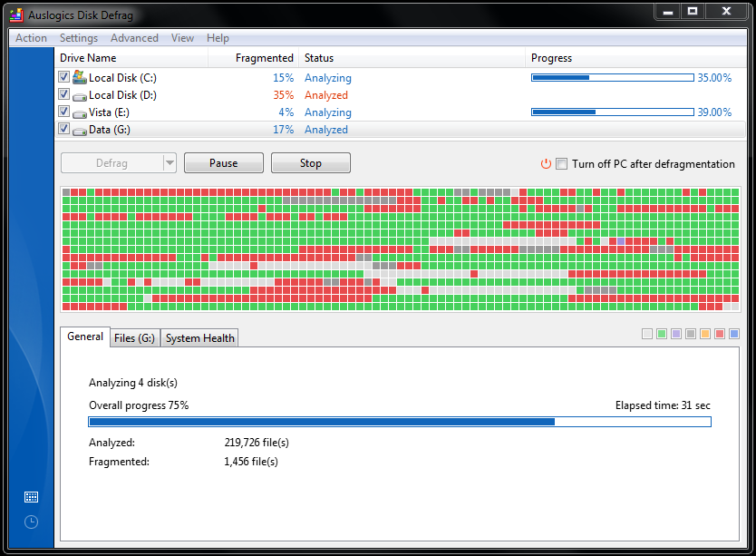The image size is (756, 556).
Task: Sort by Fragmented column header
Action: point(254,58)
